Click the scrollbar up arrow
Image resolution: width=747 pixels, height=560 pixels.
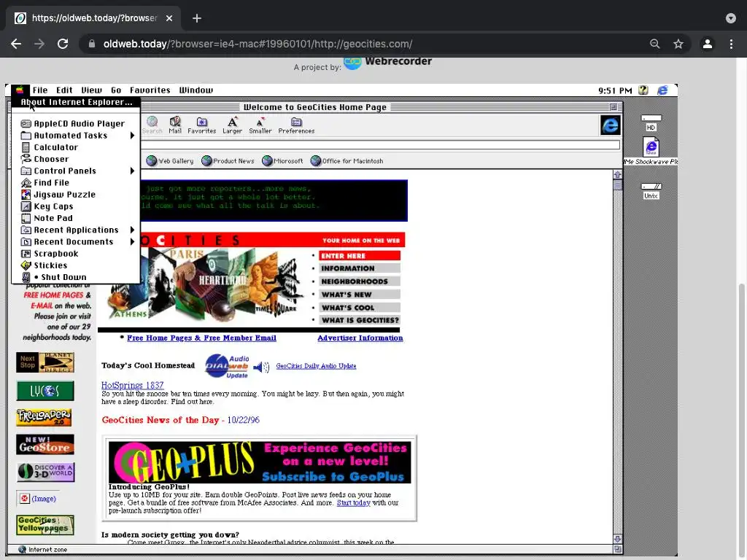pyautogui.click(x=617, y=175)
